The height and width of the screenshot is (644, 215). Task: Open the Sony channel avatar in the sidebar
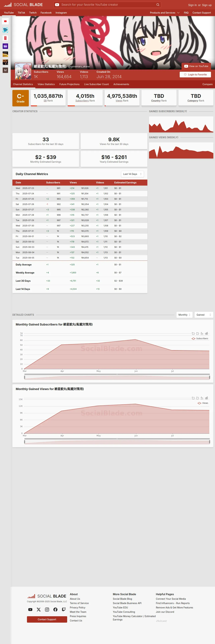coord(5,54)
